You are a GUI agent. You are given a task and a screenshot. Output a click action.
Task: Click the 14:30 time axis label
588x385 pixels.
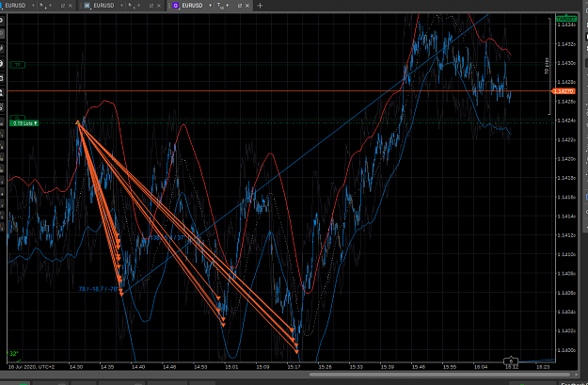click(76, 367)
